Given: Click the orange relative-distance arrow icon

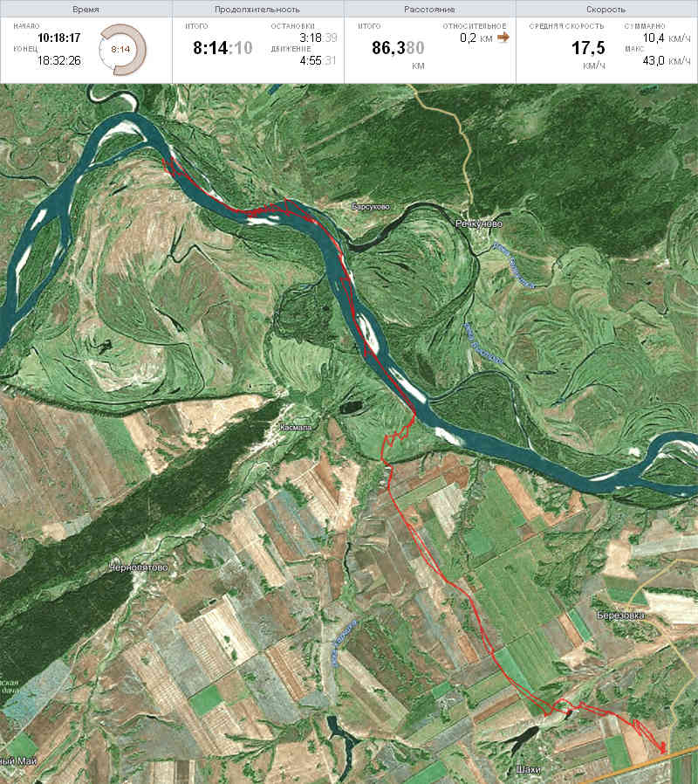Looking at the screenshot, I should (503, 37).
